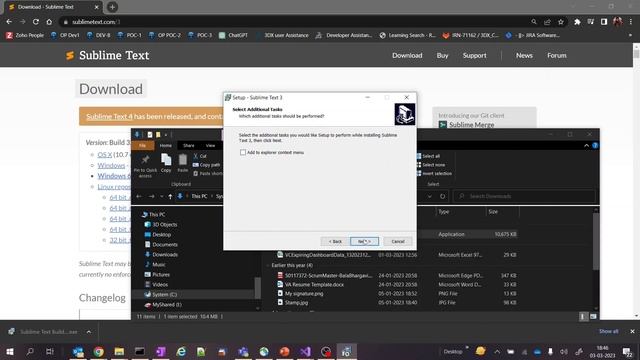This screenshot has width=640, height=360.
Task: Open Explorer help question-mark icon
Action: [x=595, y=146]
